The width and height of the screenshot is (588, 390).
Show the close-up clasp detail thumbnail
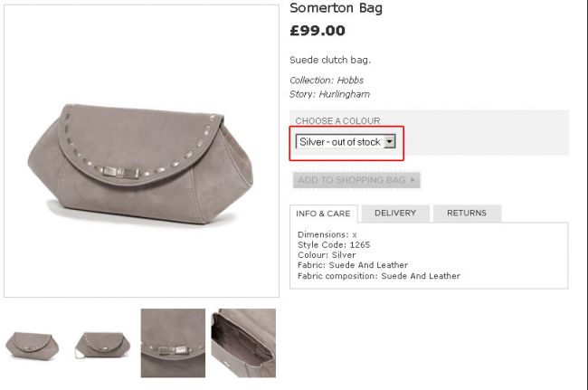tap(173, 343)
